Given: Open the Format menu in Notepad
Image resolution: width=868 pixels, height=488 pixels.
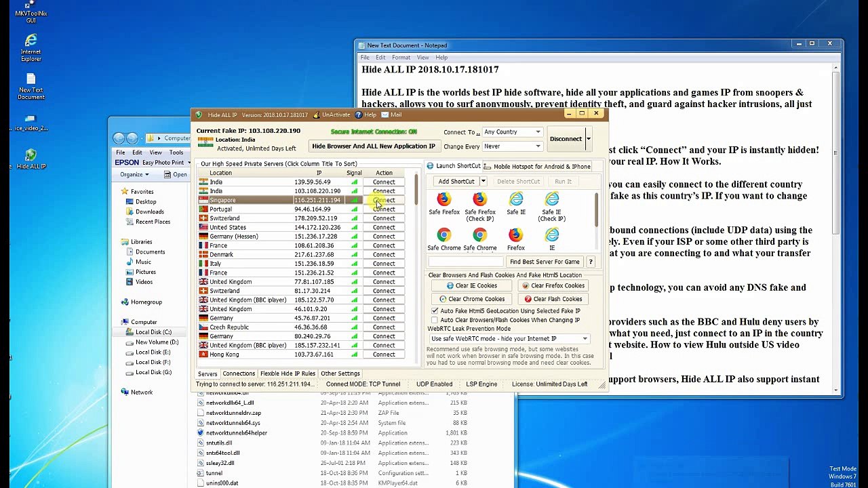Looking at the screenshot, I should [401, 58].
